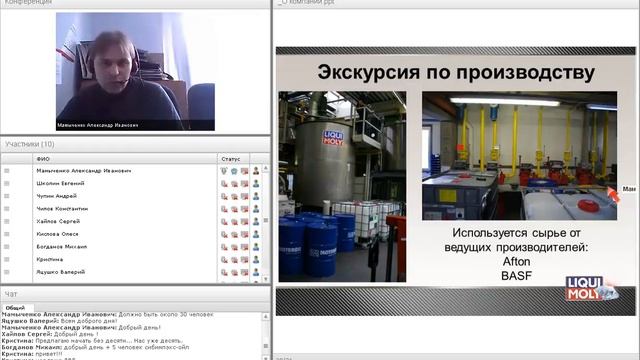The height and width of the screenshot is (360, 640).
Task: Click muted microphone icon for Чупин Андрей
Action: point(224,196)
